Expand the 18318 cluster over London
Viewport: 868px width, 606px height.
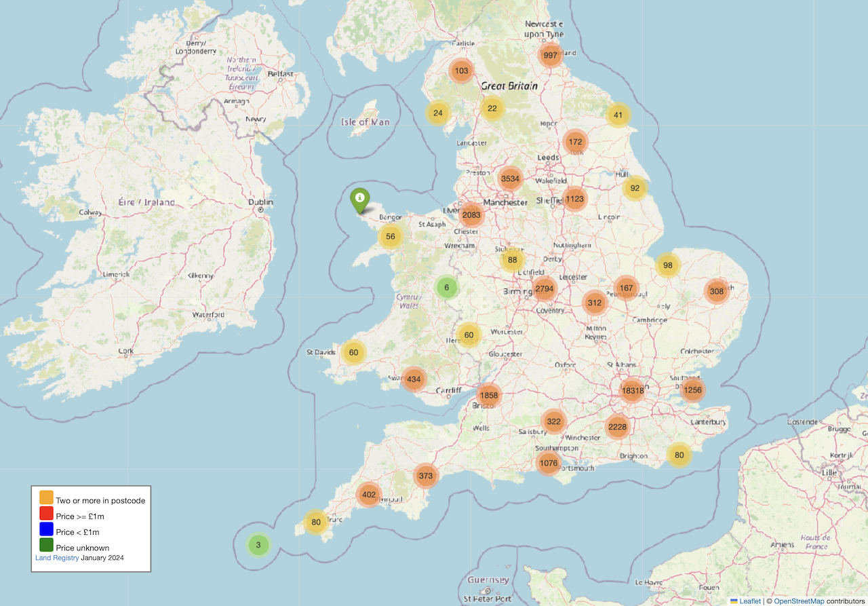(x=632, y=390)
